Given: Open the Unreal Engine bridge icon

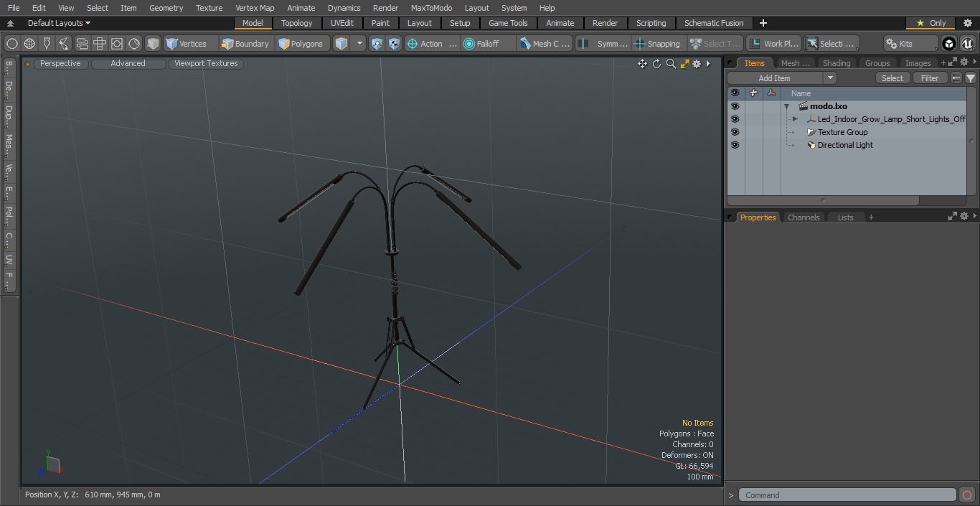Looking at the screenshot, I should 967,44.
